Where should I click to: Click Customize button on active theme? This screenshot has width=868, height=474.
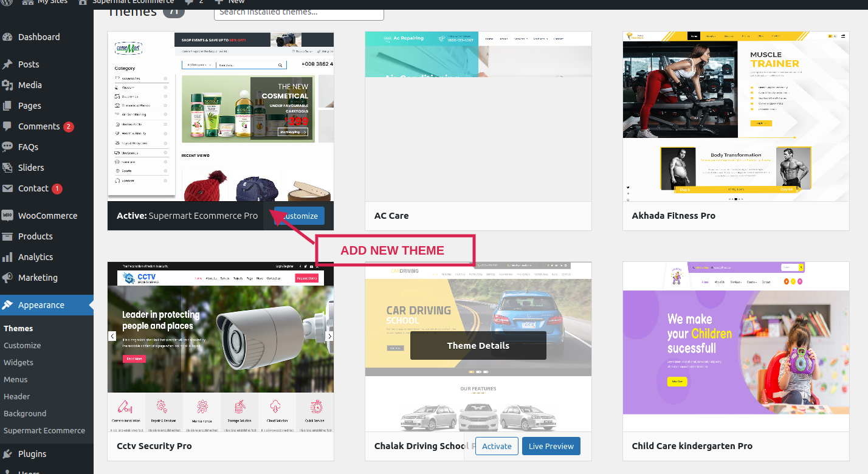[x=300, y=216]
